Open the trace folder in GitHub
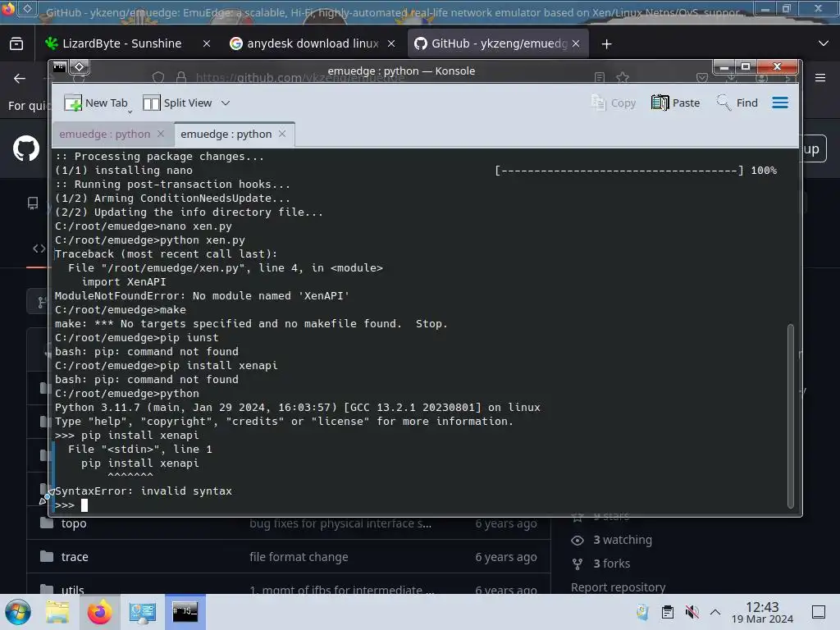Screen dimensions: 840x630 point(75,557)
